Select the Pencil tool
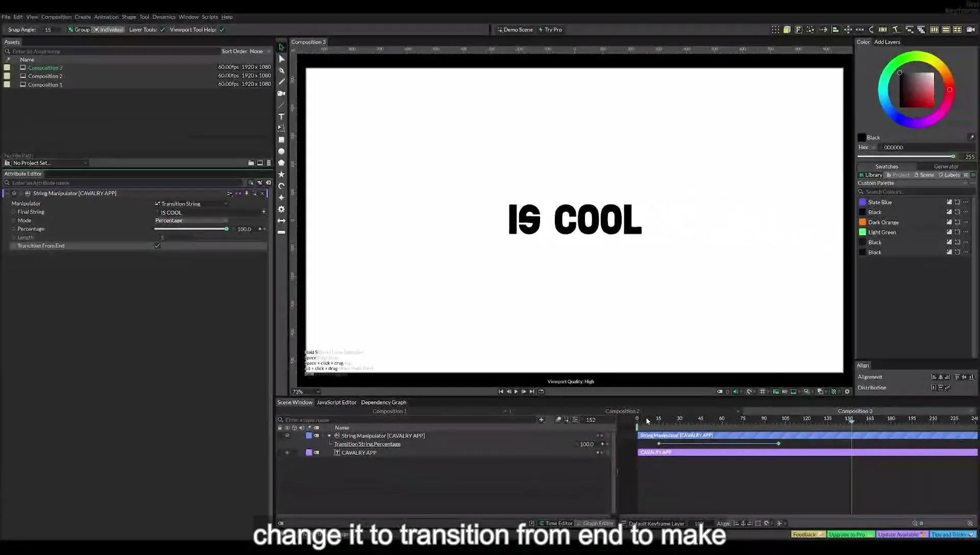This screenshot has width=980, height=555. coord(281,82)
